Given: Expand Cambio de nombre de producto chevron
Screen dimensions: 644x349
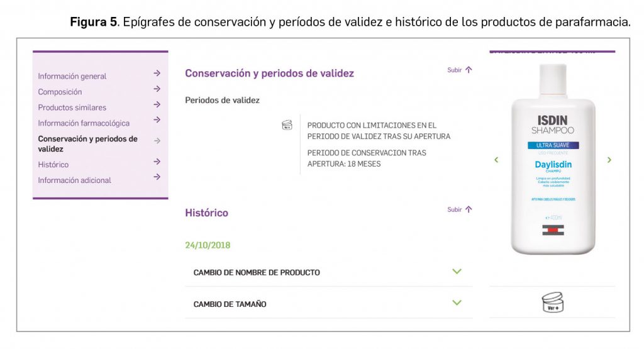Looking at the screenshot, I should (457, 272).
